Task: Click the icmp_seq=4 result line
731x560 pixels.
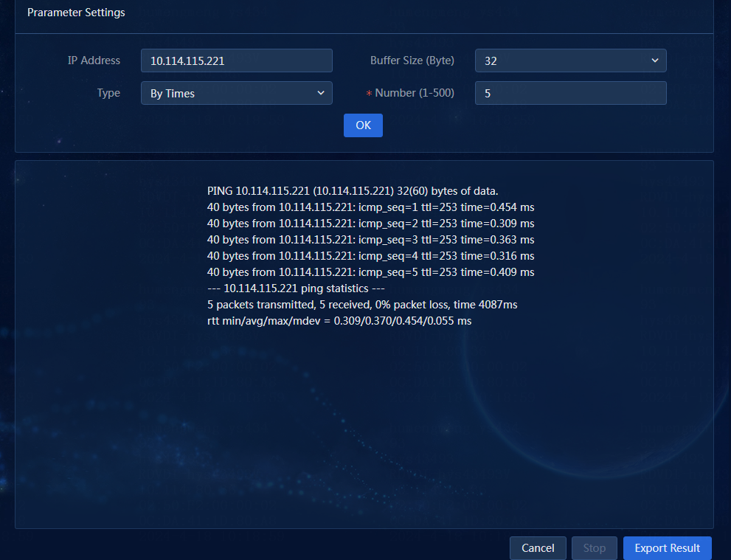Action: click(x=370, y=256)
